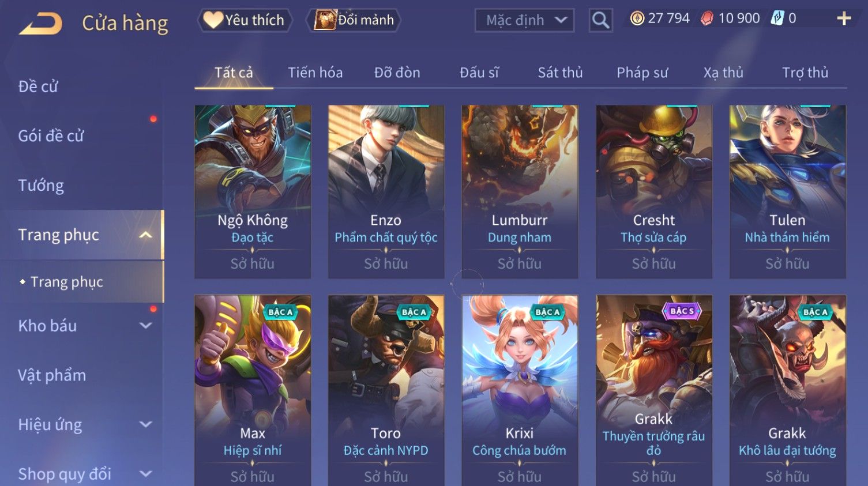Tap the blue voucher currency icon
Image resolution: width=868 pixels, height=486 pixels.
coord(777,18)
